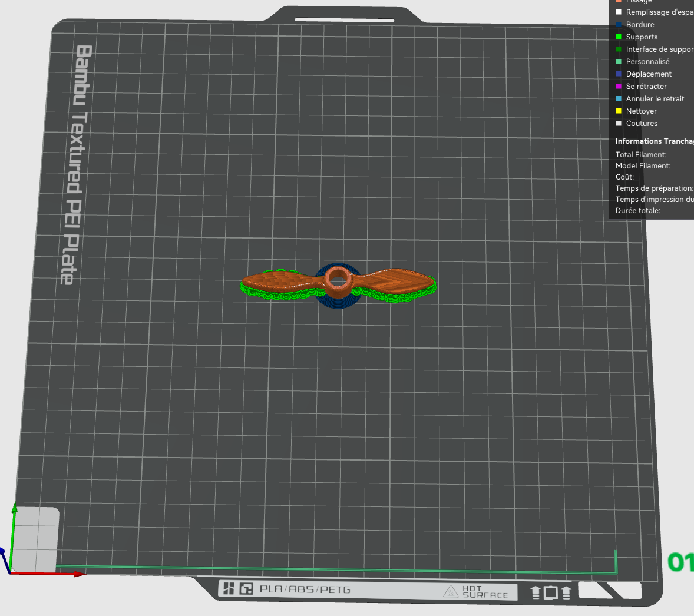Select the Interface de support legend row
This screenshot has width=694, height=616.
pos(655,49)
